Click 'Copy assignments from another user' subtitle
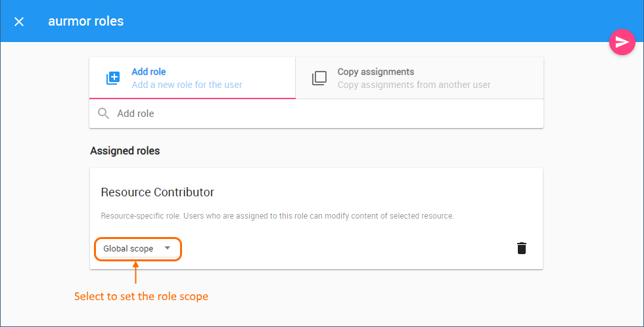Screen dimensions: 644x327 pyautogui.click(x=414, y=85)
